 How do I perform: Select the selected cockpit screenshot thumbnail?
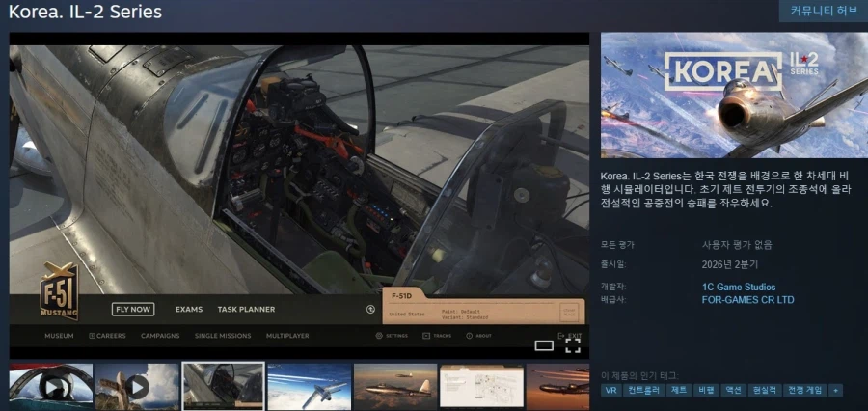tap(223, 386)
